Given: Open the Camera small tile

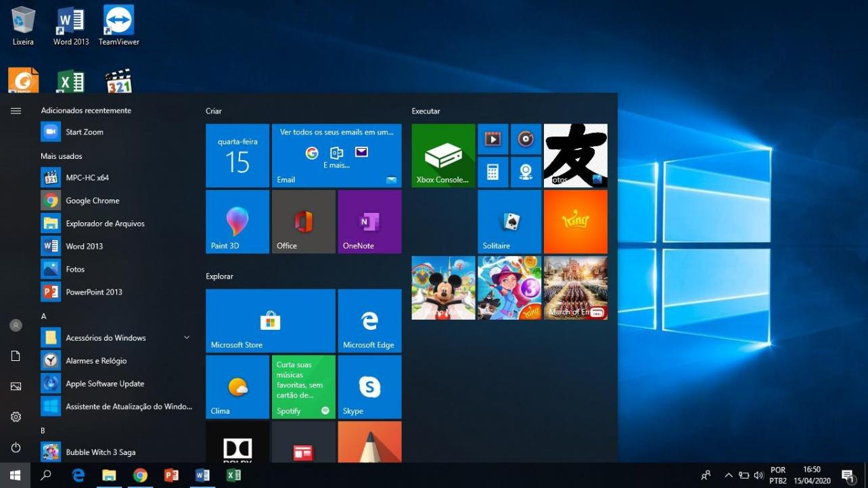Looking at the screenshot, I should pos(526,172).
